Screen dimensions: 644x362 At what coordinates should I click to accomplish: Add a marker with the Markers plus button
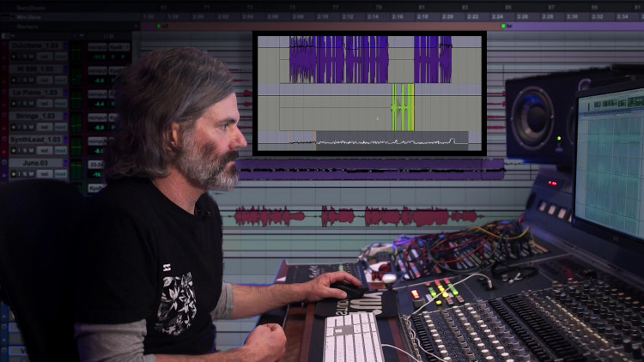(136, 27)
